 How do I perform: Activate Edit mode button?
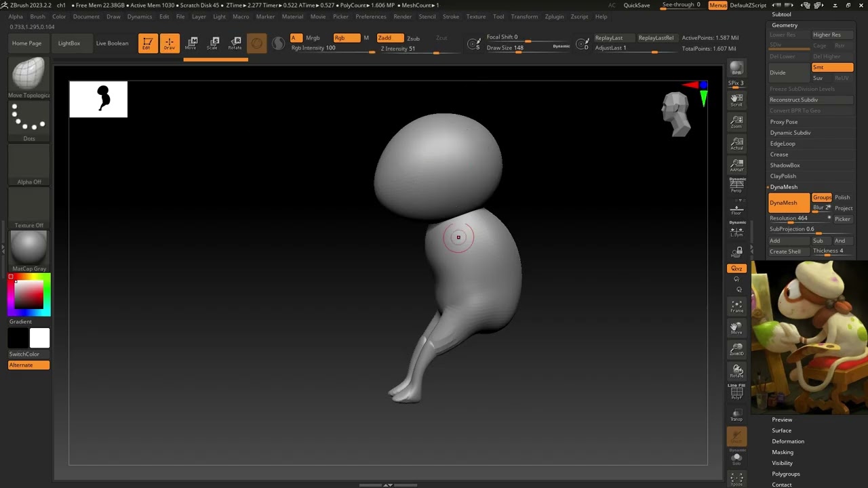[147, 43]
